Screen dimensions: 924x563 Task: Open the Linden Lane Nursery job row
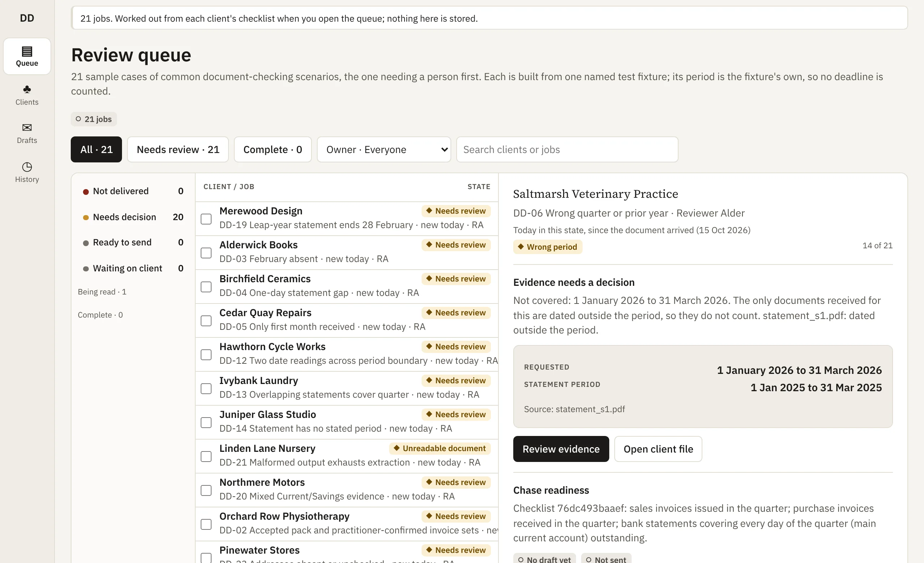click(347, 457)
